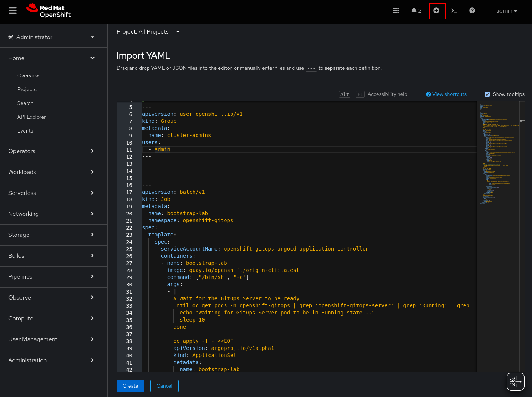Expand the Operators navigation section
This screenshot has height=397, width=532.
(52, 151)
